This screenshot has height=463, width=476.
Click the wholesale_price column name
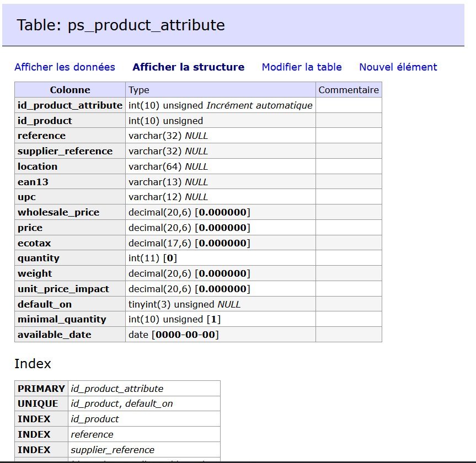[58, 212]
